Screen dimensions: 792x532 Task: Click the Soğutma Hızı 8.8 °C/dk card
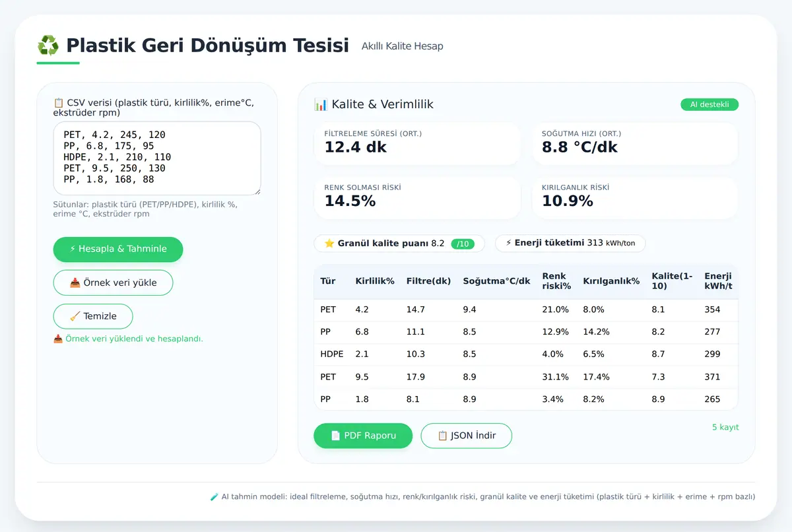[x=635, y=143]
